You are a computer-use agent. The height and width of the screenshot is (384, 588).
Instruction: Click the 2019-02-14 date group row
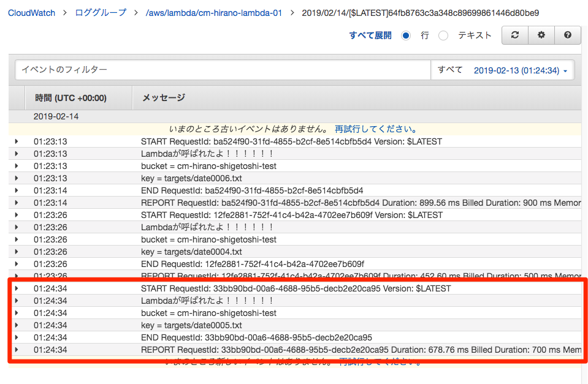(x=295, y=116)
